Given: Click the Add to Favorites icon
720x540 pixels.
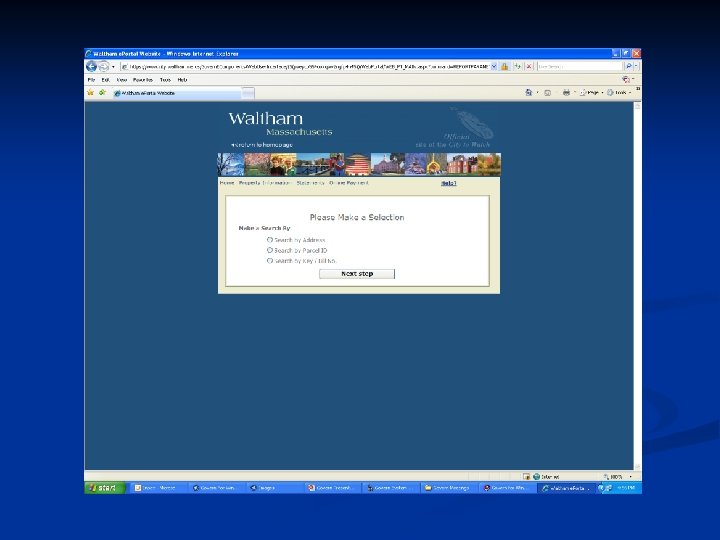Looking at the screenshot, I should [102, 93].
